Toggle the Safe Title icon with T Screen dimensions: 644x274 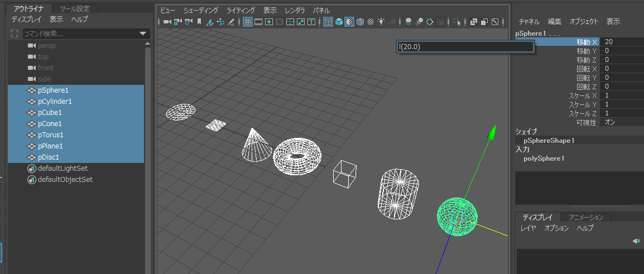(312, 21)
